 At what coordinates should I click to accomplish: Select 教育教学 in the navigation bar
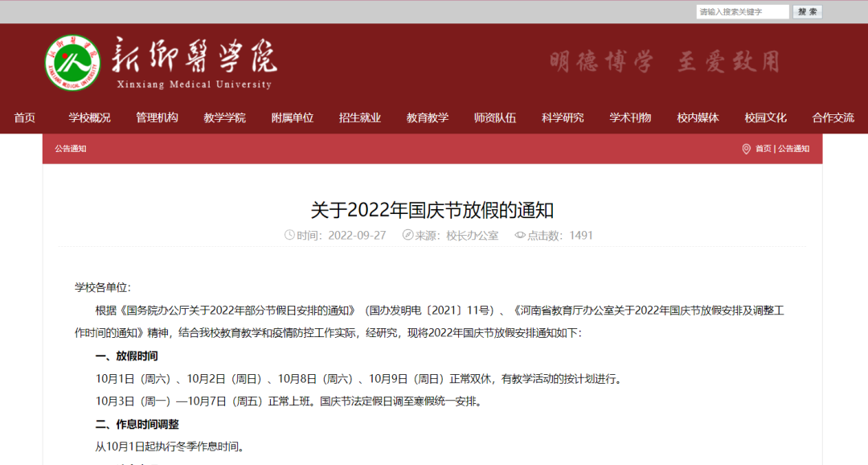(x=428, y=117)
